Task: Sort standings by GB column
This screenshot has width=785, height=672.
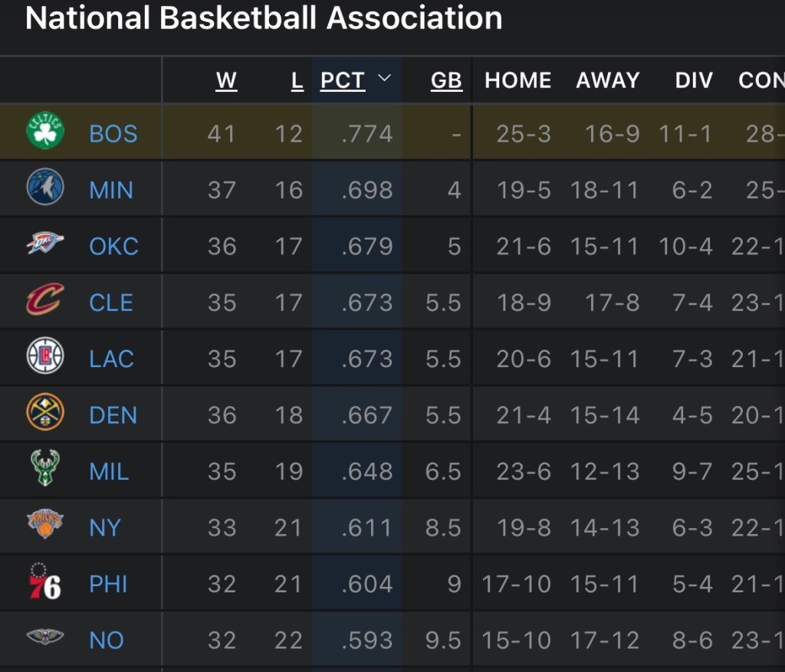Action: click(446, 80)
